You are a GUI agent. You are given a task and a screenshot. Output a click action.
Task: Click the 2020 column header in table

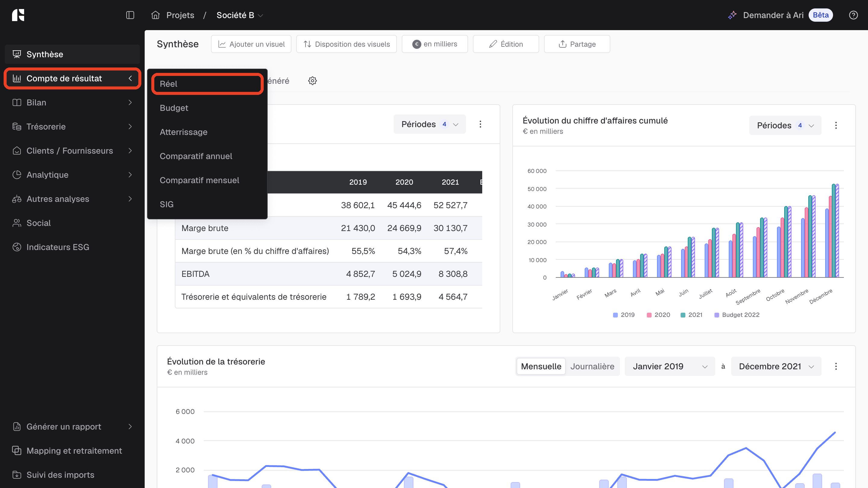[404, 182]
